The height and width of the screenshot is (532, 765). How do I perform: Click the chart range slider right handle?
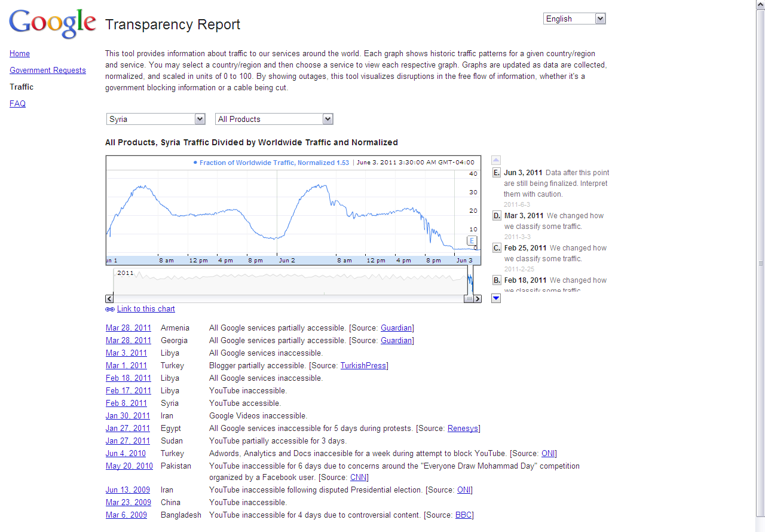point(469,299)
